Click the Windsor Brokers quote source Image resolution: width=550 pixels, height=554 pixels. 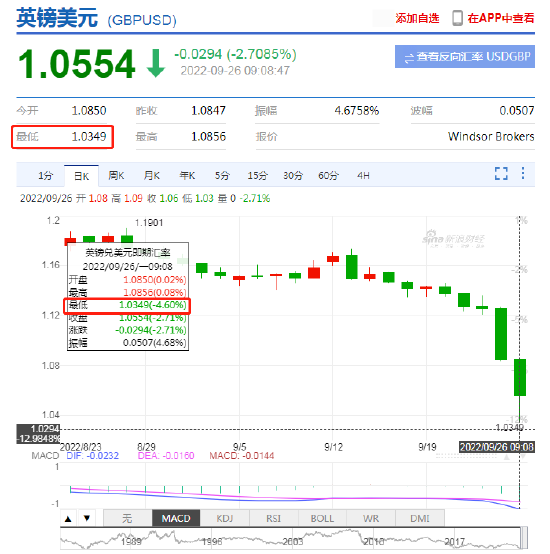coord(491,136)
